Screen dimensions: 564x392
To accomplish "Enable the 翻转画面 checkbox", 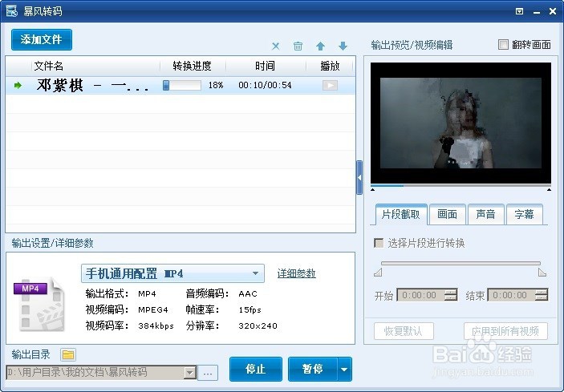I will (503, 45).
